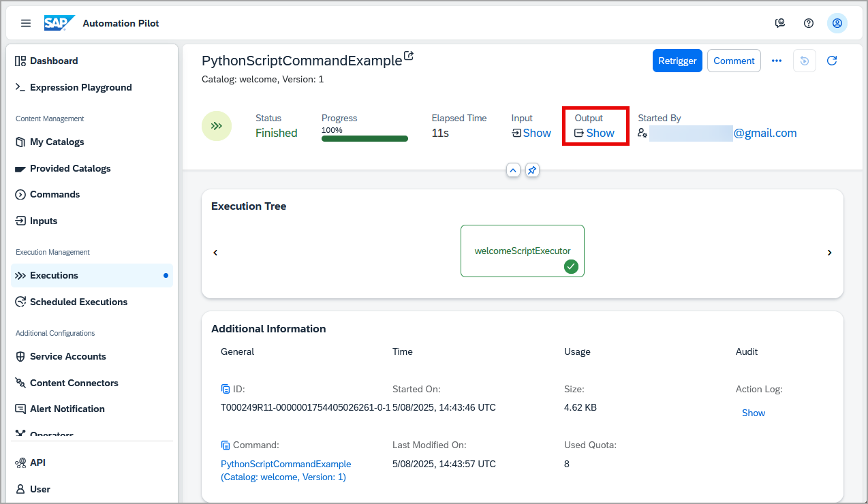Open the more actions ellipsis menu

click(777, 61)
